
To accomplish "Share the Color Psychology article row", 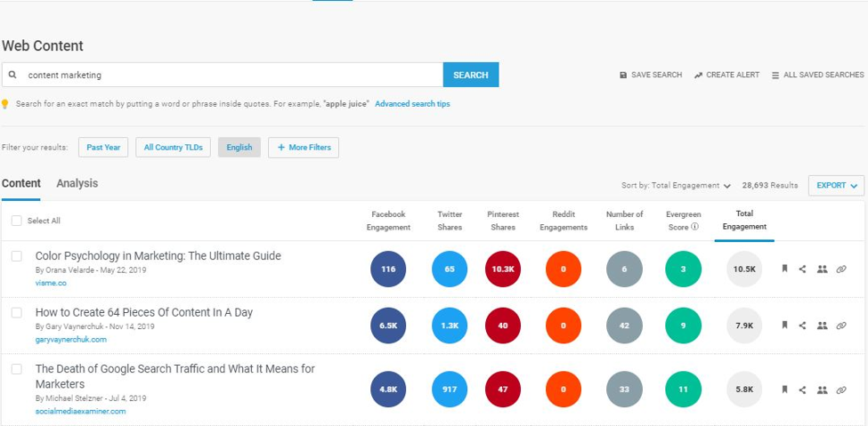I will pyautogui.click(x=802, y=269).
